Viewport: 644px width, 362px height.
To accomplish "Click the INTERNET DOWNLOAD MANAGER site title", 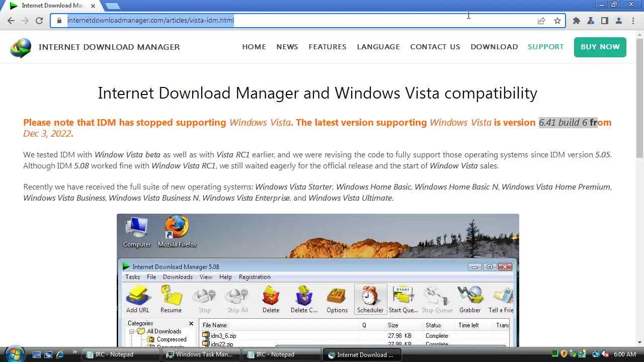I will click(109, 47).
